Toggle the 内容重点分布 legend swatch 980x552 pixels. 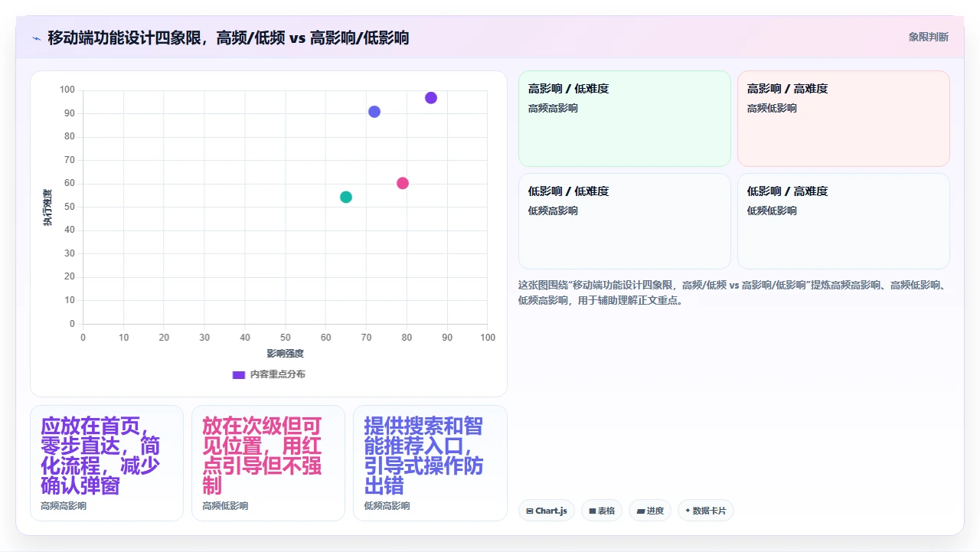[238, 374]
